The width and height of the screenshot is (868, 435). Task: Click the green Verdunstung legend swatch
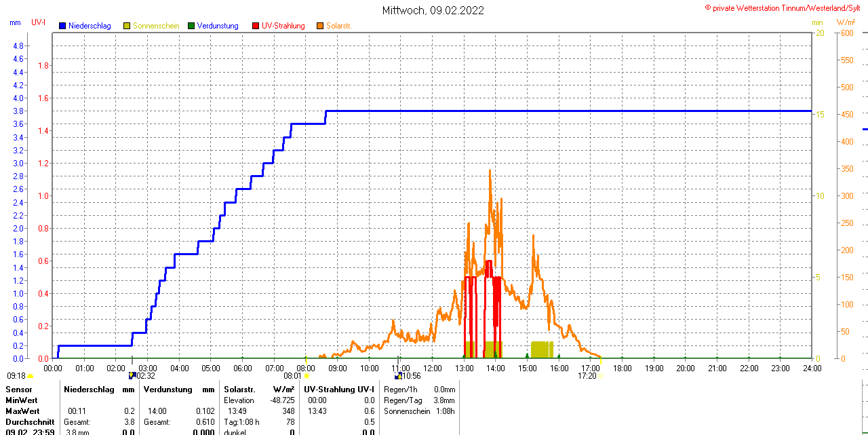pyautogui.click(x=191, y=26)
